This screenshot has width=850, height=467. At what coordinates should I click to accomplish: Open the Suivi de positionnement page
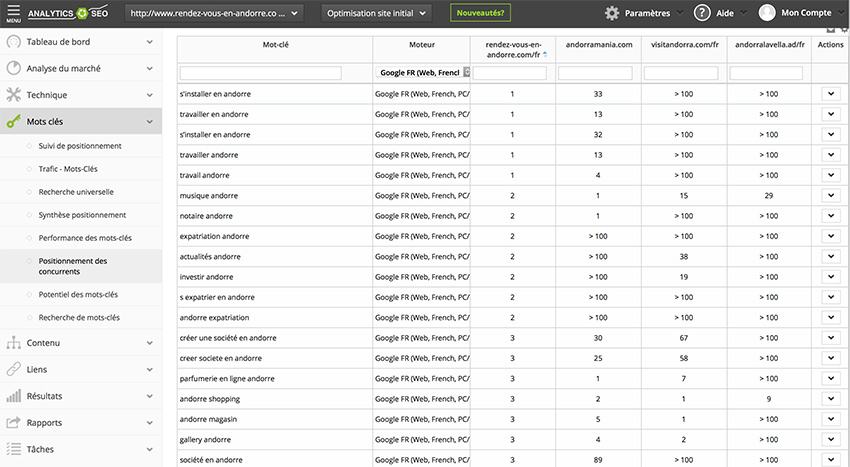click(x=80, y=146)
